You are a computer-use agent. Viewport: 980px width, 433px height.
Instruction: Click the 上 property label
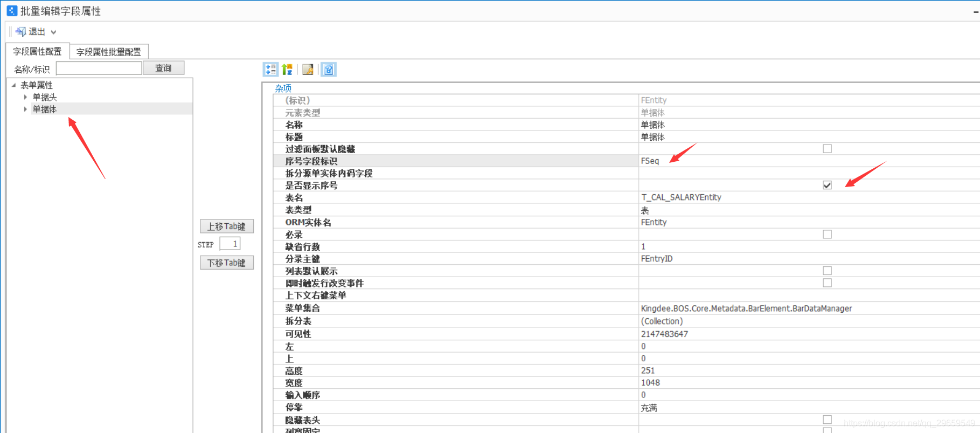[289, 359]
